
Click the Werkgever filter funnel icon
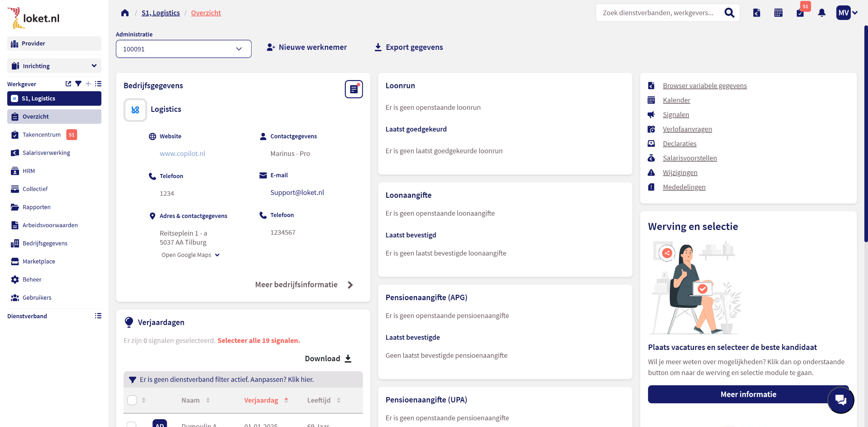[x=78, y=84]
